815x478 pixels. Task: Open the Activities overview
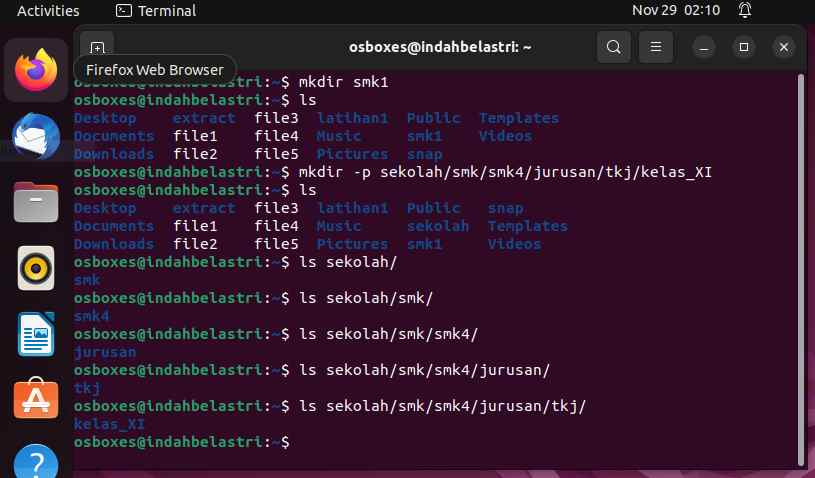48,10
